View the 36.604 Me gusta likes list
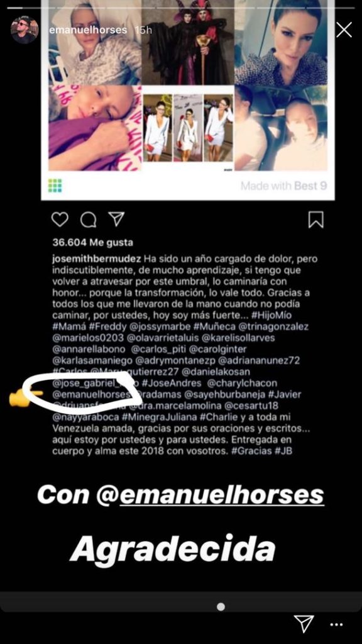 (x=93, y=243)
